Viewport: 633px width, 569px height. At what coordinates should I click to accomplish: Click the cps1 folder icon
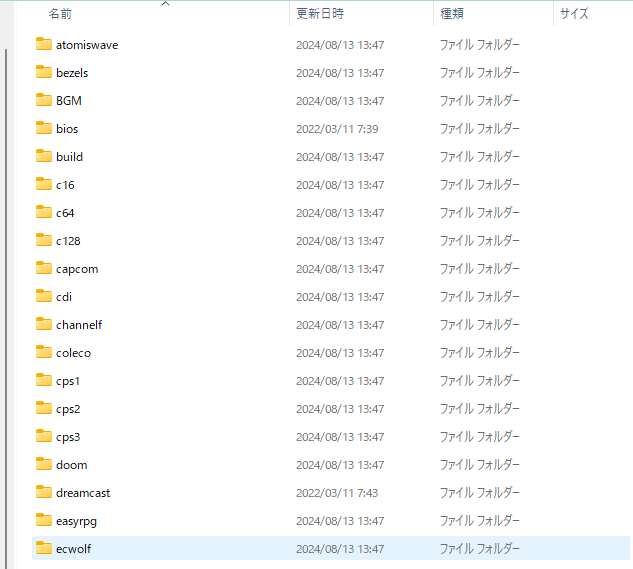[44, 380]
